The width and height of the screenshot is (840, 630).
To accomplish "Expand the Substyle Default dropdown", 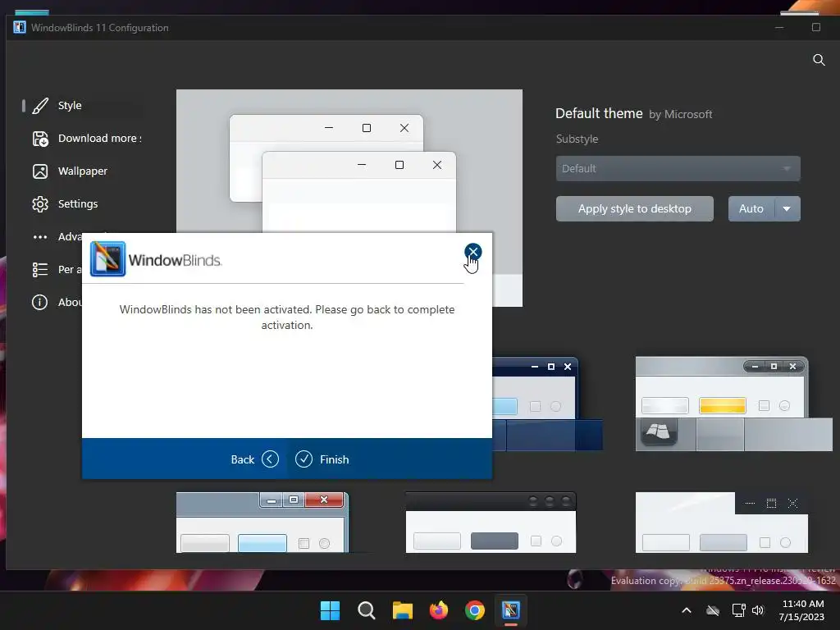I will coord(678,168).
